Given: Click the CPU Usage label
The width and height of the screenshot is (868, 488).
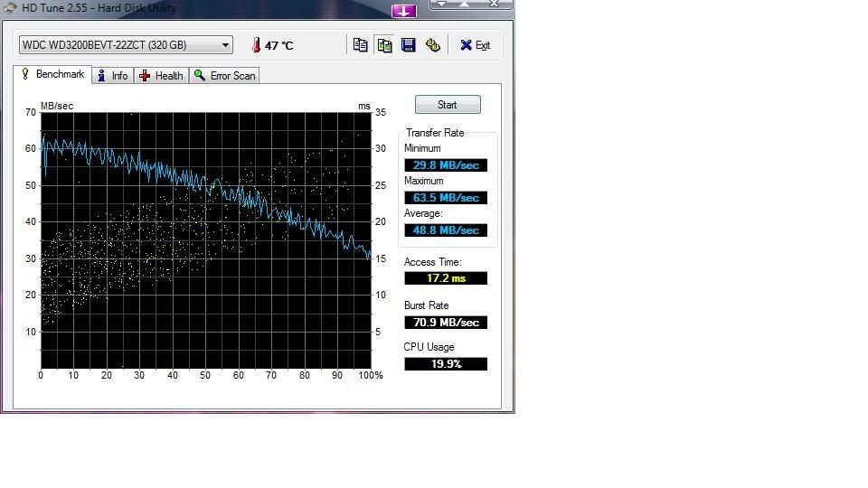Looking at the screenshot, I should coord(429,347).
